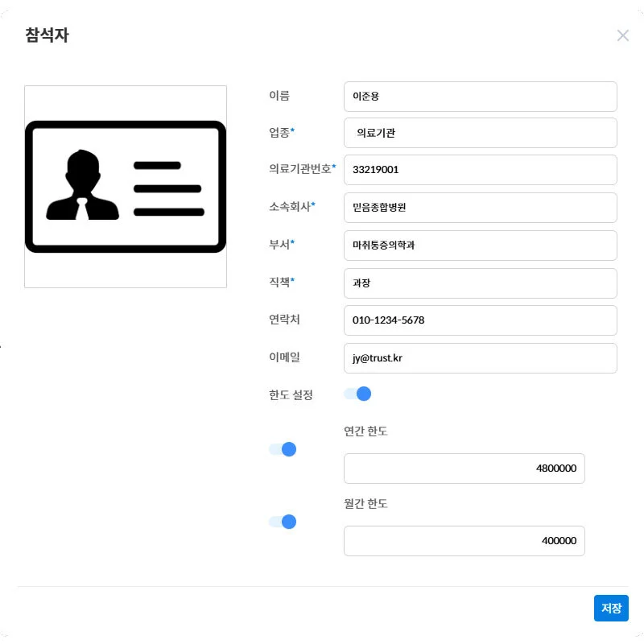The height and width of the screenshot is (644, 644).
Task: Focus the 소속회사 field showing 믿음종합병원
Action: [x=481, y=208]
